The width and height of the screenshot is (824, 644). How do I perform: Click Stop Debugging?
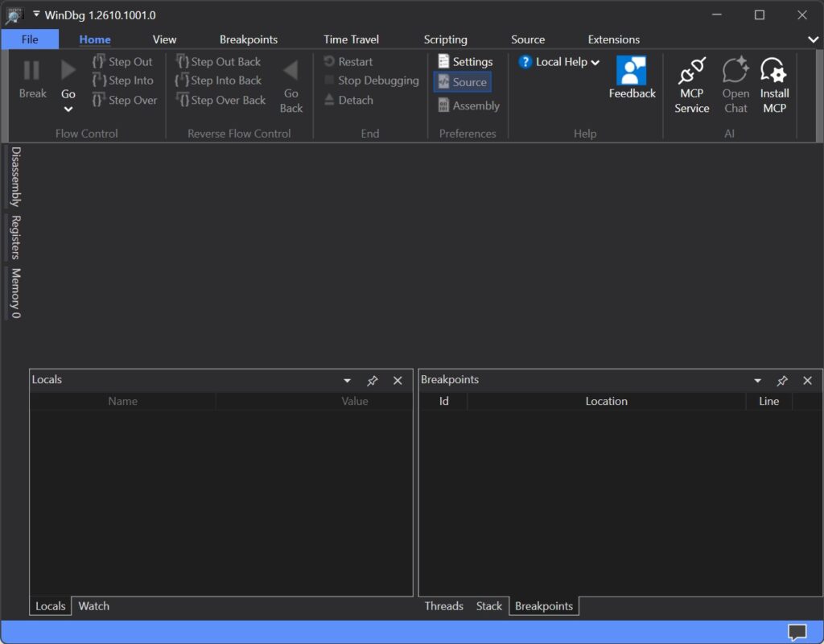(372, 80)
